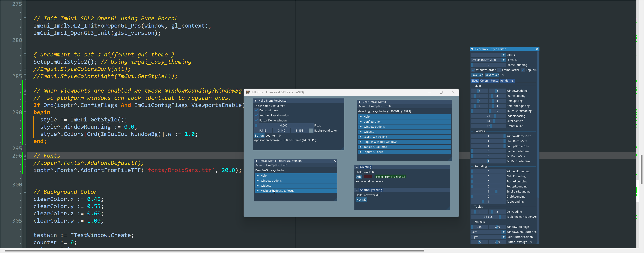Click the Greeting window collapse icon
This screenshot has height=253, width=644.
tap(357, 167)
